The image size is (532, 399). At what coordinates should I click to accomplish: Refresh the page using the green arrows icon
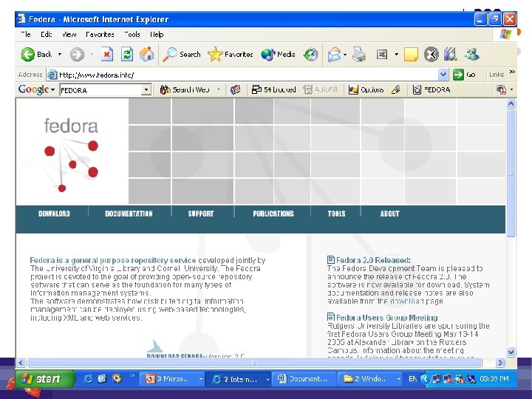point(127,54)
